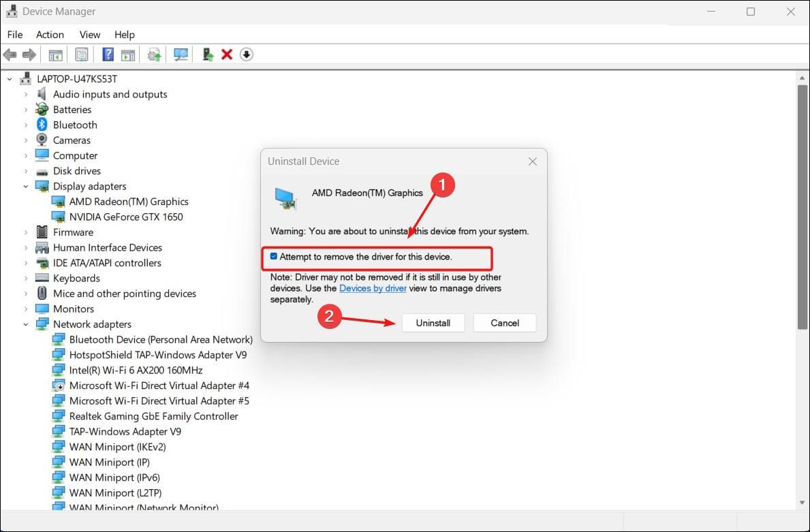Select the Uninstall device red X toolbar icon
Image resolution: width=810 pixels, height=532 pixels.
pyautogui.click(x=227, y=54)
